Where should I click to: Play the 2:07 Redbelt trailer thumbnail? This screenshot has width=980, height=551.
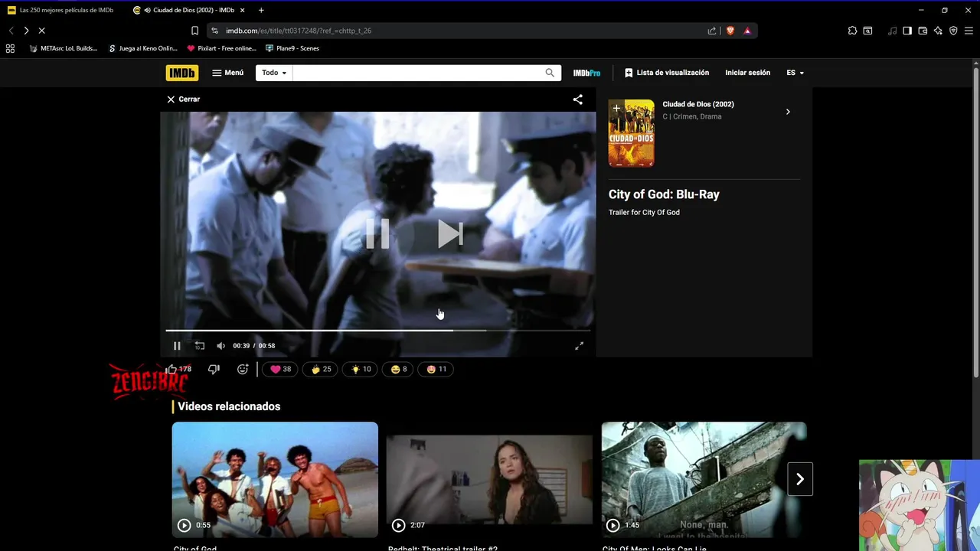(x=489, y=480)
